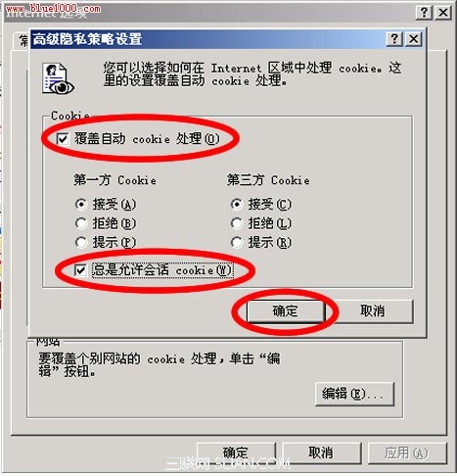Viewport: 457px width, 476px height.
Task: Click 取消 in the advanced privacy dialog
Action: click(373, 311)
